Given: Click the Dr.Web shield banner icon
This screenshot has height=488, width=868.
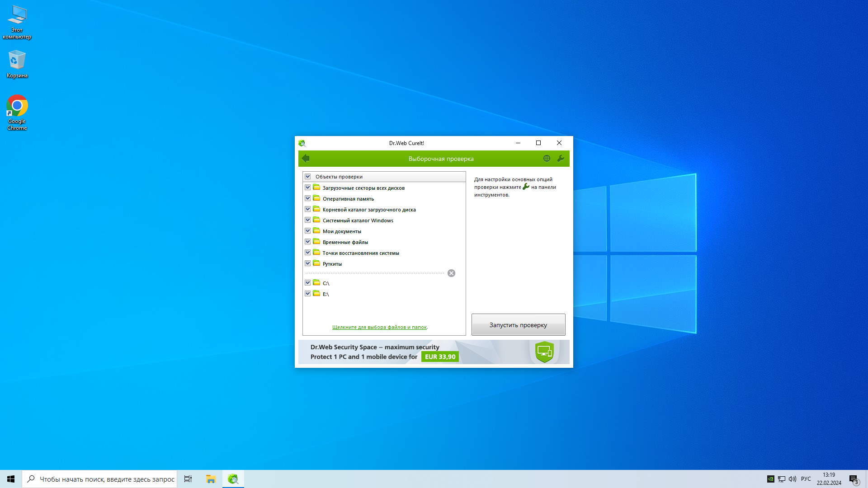Looking at the screenshot, I should [x=544, y=352].
